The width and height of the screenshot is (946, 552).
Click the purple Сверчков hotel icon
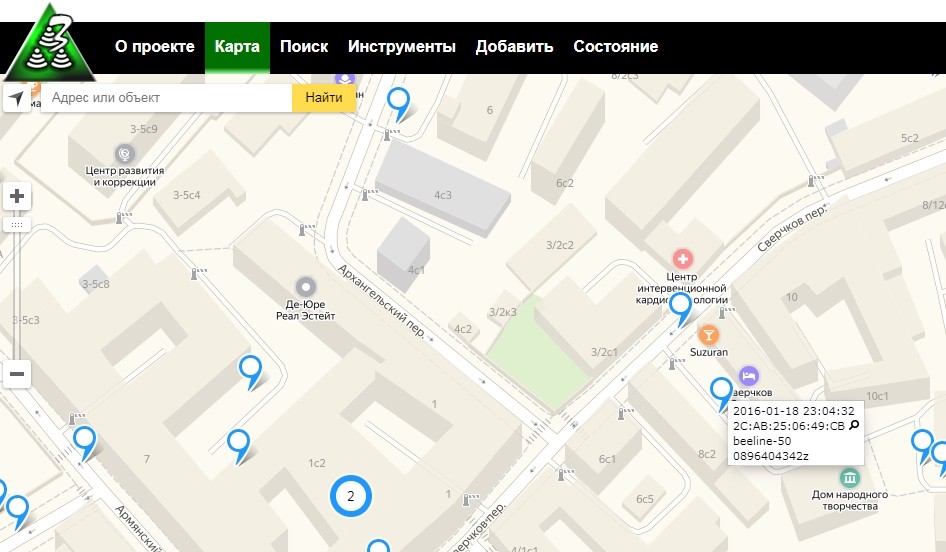[x=749, y=376]
